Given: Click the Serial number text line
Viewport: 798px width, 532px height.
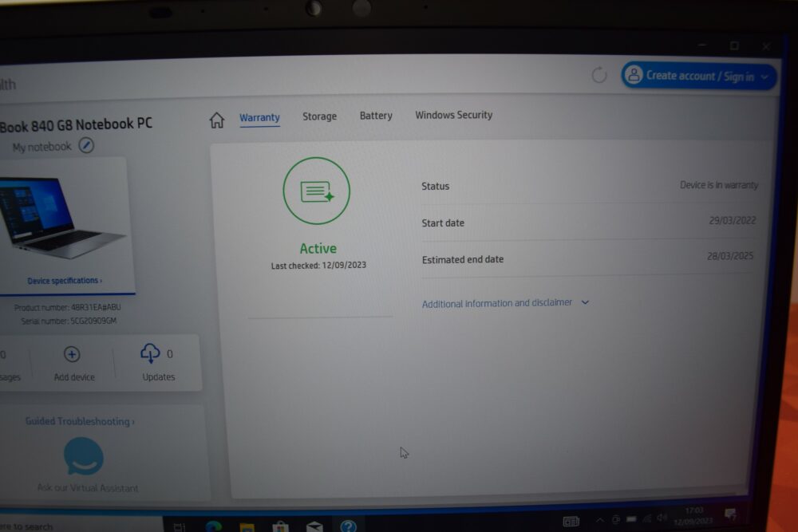Looking at the screenshot, I should [x=69, y=321].
